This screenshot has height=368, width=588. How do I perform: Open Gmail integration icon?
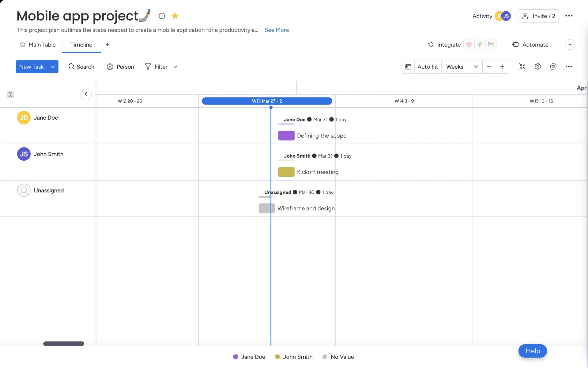point(491,44)
